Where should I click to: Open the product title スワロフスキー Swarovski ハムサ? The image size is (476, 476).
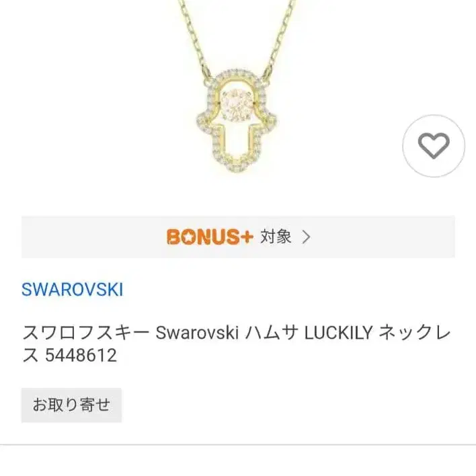click(236, 344)
